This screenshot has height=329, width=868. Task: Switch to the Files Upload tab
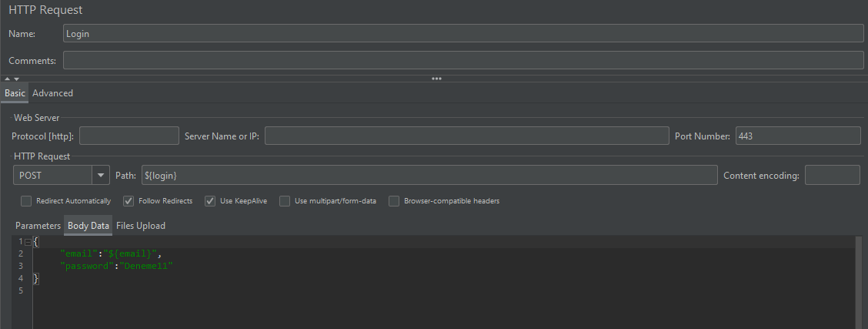(141, 226)
